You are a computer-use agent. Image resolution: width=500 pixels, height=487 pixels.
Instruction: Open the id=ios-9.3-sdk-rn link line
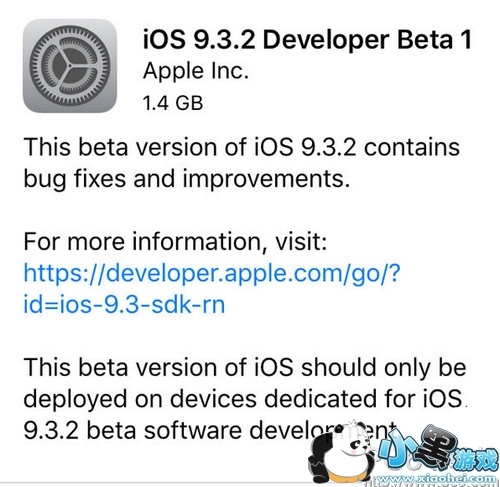(124, 305)
